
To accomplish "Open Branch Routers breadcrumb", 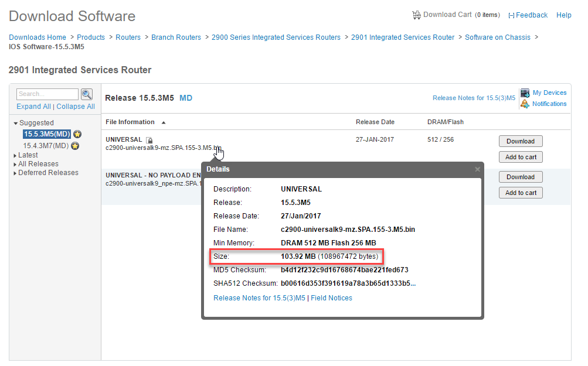I will click(x=176, y=37).
